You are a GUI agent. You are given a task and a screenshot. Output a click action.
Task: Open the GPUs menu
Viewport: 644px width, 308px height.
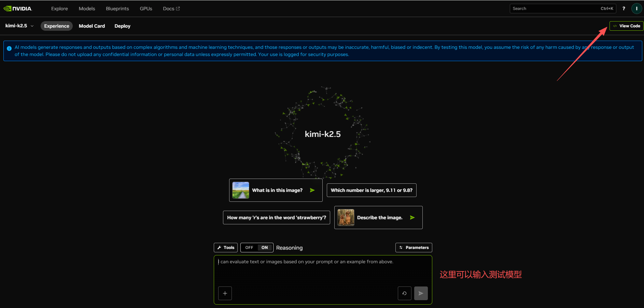(x=146, y=9)
